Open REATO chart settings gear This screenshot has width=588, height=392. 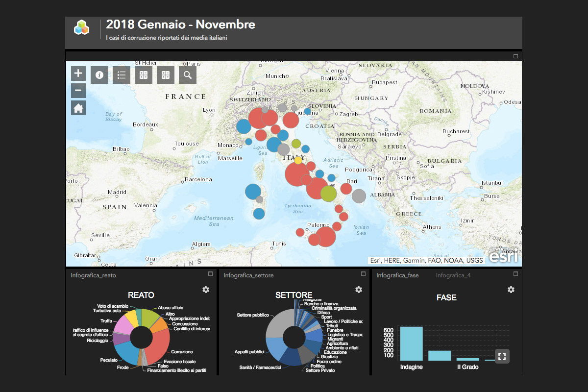(x=206, y=290)
